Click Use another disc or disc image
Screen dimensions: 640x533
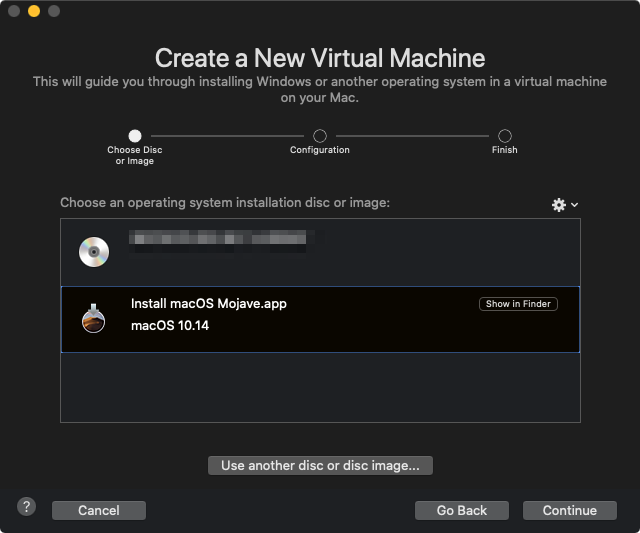pos(320,466)
